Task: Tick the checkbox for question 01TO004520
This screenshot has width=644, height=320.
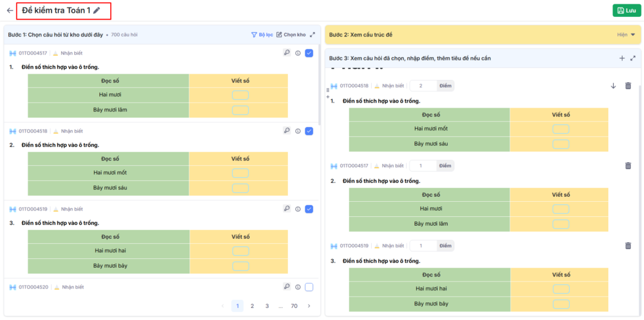Action: click(x=309, y=287)
